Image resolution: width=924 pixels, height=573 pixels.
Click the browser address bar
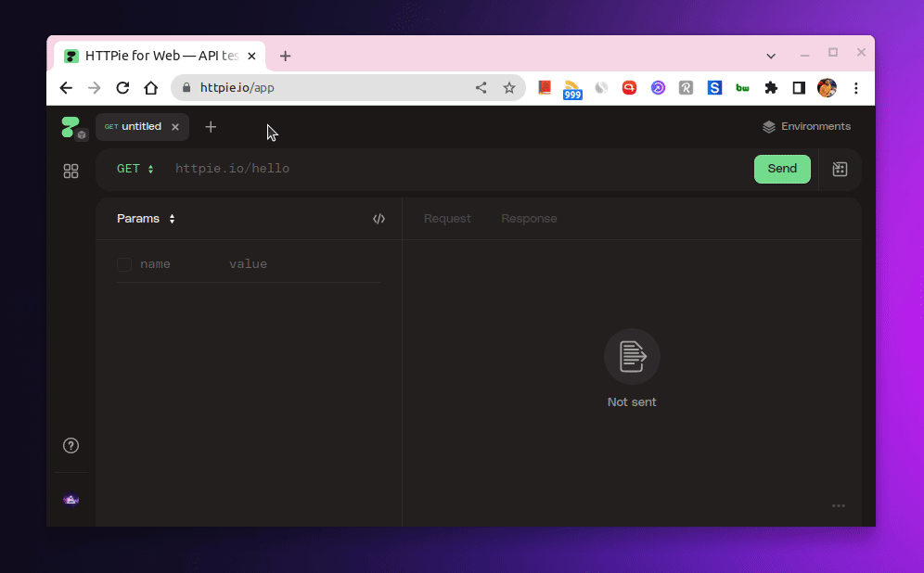(x=348, y=88)
